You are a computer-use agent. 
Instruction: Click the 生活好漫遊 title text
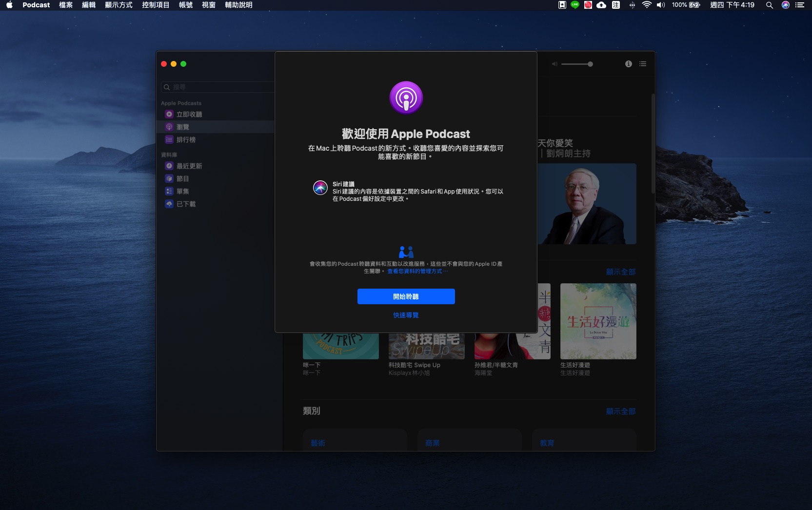[575, 365]
